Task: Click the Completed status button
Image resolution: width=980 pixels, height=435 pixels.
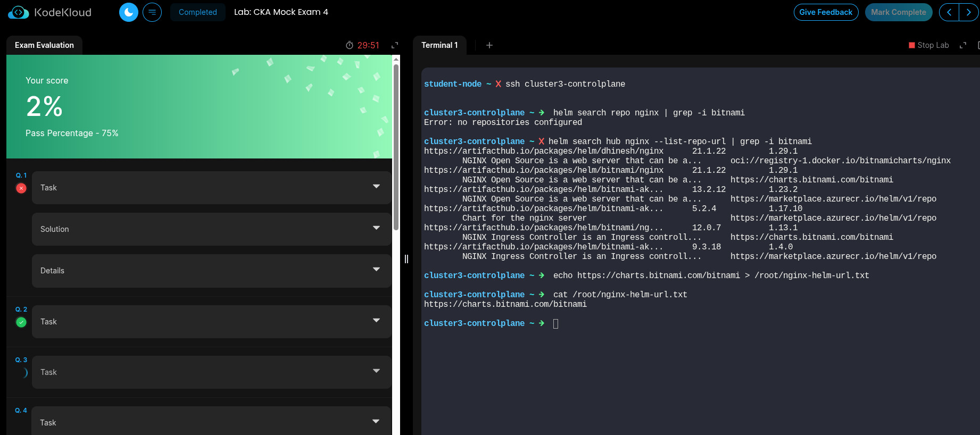Action: pos(198,12)
